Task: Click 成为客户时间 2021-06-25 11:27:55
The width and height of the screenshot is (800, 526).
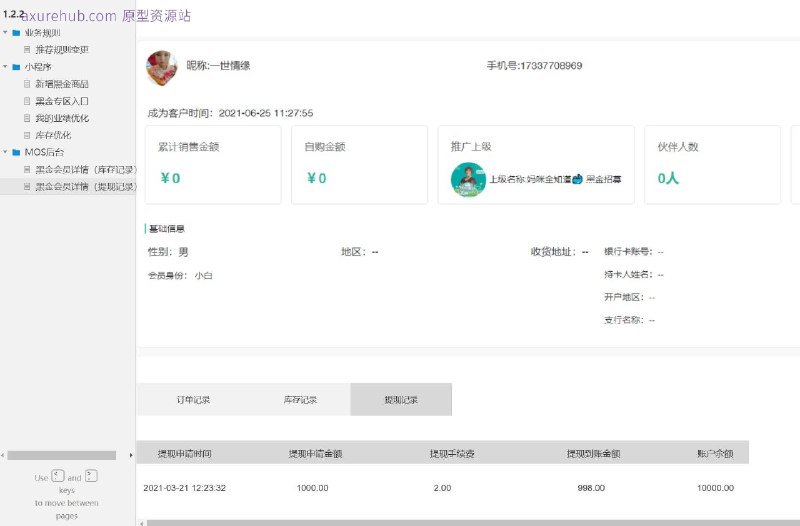Action: click(x=230, y=113)
